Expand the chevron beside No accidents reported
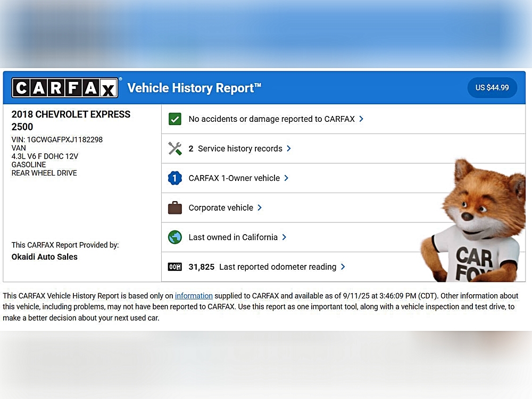This screenshot has width=532, height=399. 361,119
